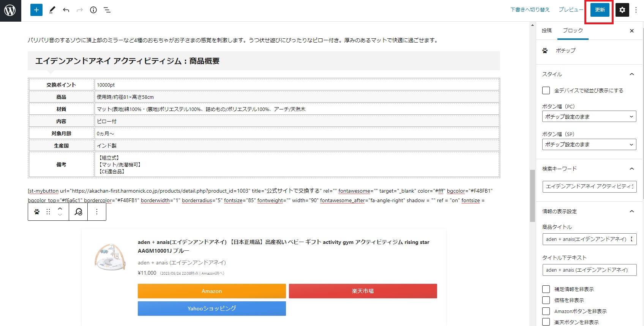
Task: Click the blue block inserter plus button
Action: [x=36, y=10]
